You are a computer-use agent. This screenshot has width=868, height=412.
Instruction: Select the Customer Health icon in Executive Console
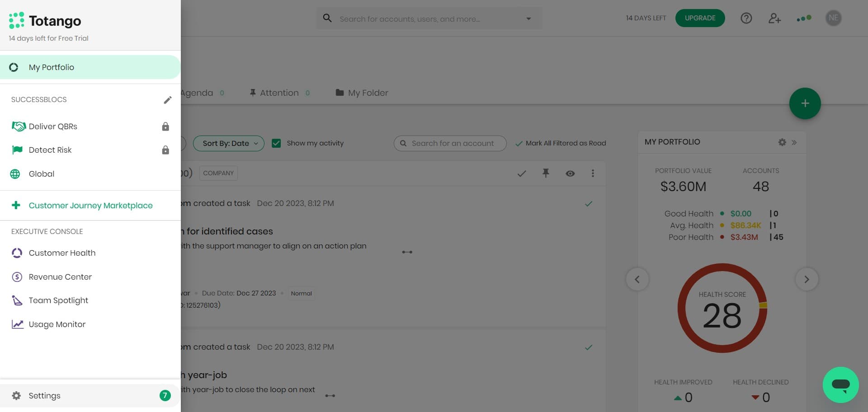(x=17, y=253)
